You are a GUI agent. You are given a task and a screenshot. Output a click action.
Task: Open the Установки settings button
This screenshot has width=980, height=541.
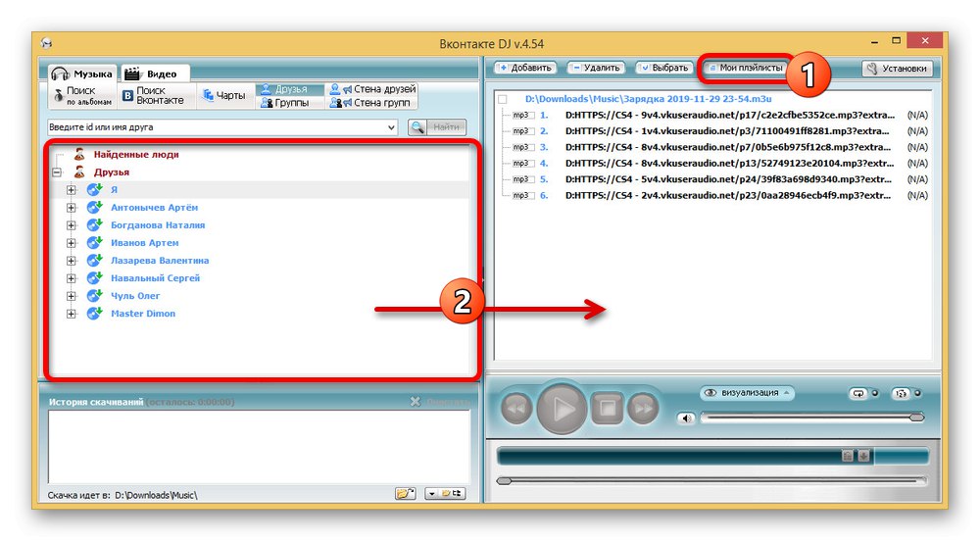(898, 68)
